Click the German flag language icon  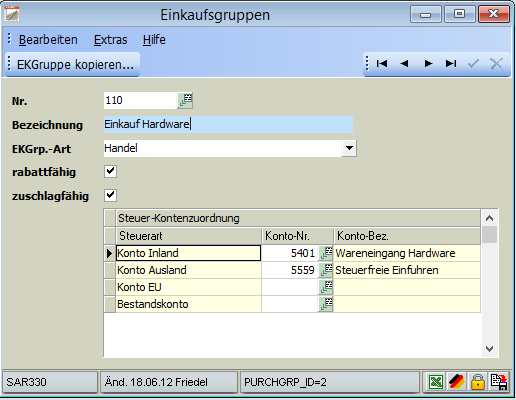457,382
